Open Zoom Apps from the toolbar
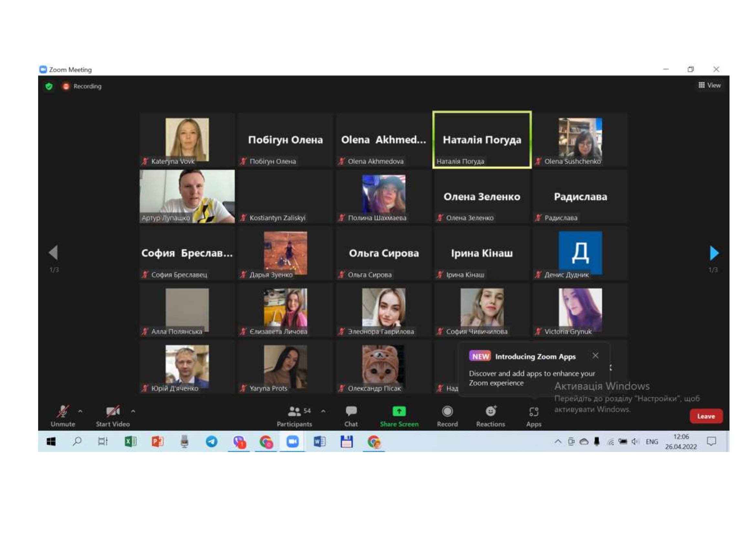756x534 pixels. 533,412
